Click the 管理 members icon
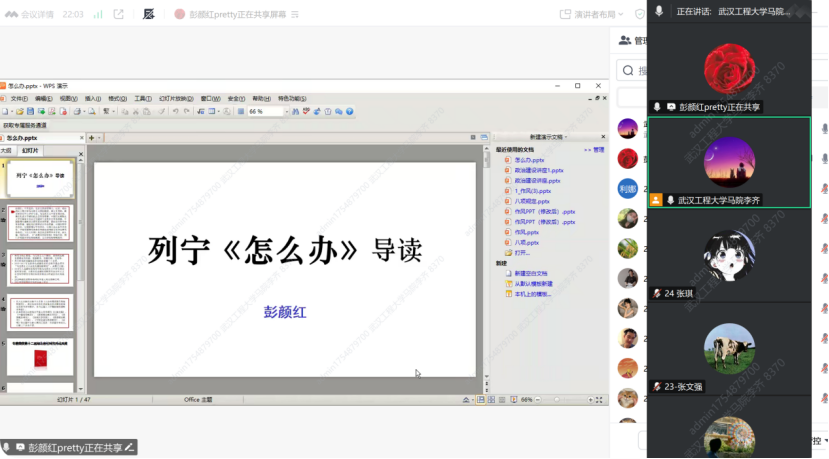The height and width of the screenshot is (459, 829). point(626,41)
